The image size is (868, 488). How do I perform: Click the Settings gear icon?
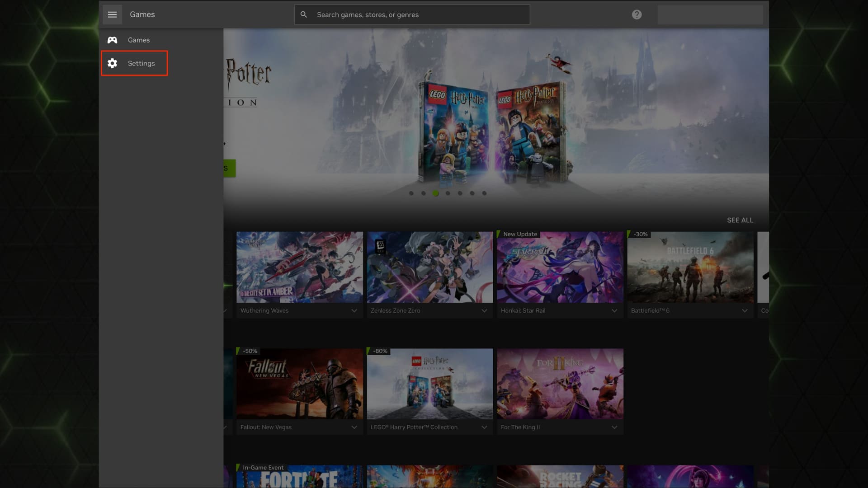click(x=112, y=63)
